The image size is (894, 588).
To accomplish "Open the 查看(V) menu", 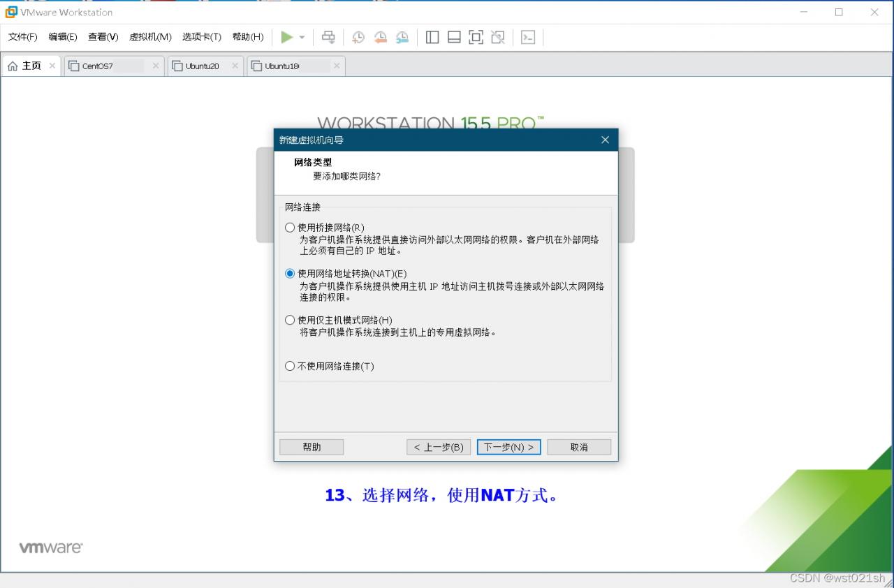I will click(x=103, y=37).
